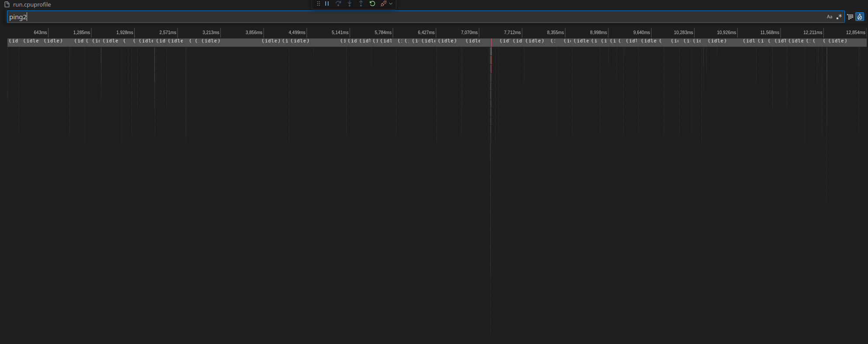The width and height of the screenshot is (868, 344).
Task: Click the 8,355ms time ruler label
Action: pyautogui.click(x=556, y=33)
